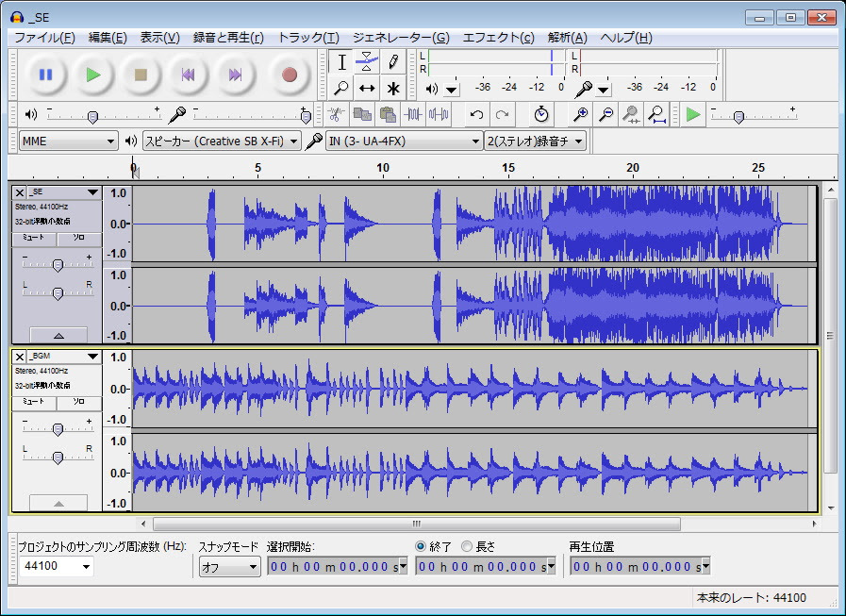The height and width of the screenshot is (616, 846).
Task: Mute the _BGM track
Action: click(34, 402)
